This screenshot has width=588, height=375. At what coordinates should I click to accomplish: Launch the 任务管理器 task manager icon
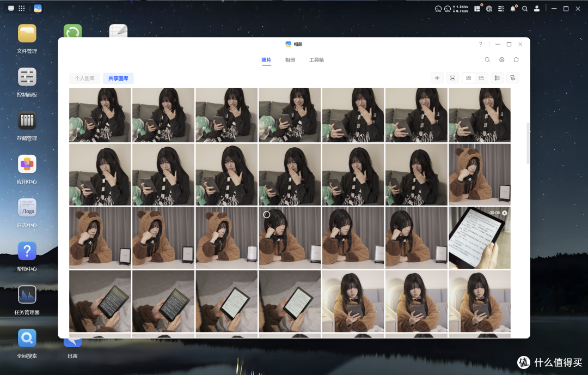coord(27,295)
